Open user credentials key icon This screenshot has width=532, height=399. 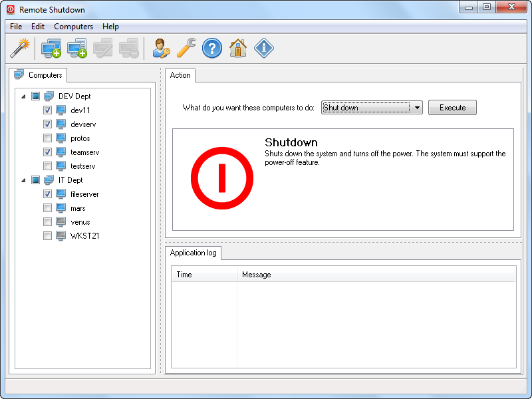pyautogui.click(x=161, y=48)
